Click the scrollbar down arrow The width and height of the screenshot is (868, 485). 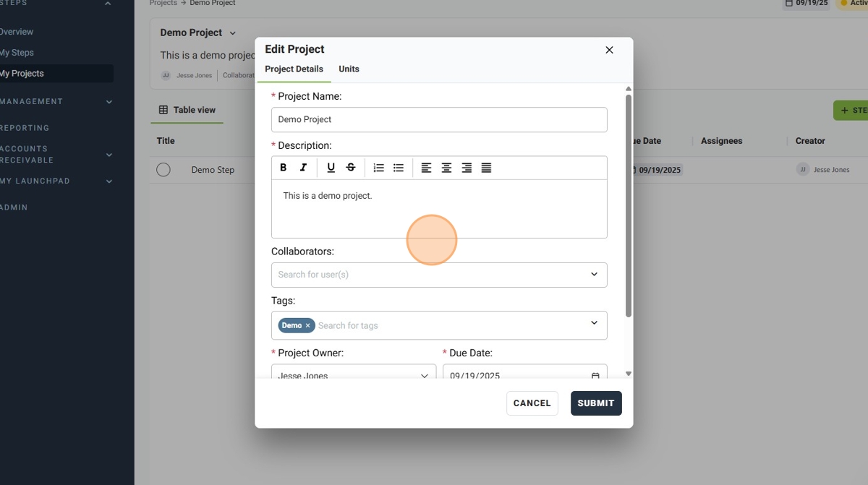tap(628, 374)
